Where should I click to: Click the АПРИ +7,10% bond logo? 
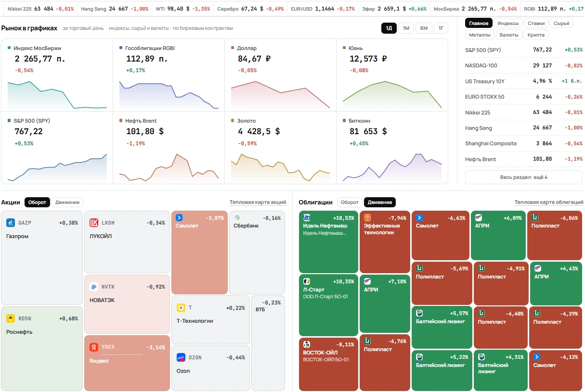pos(367,281)
